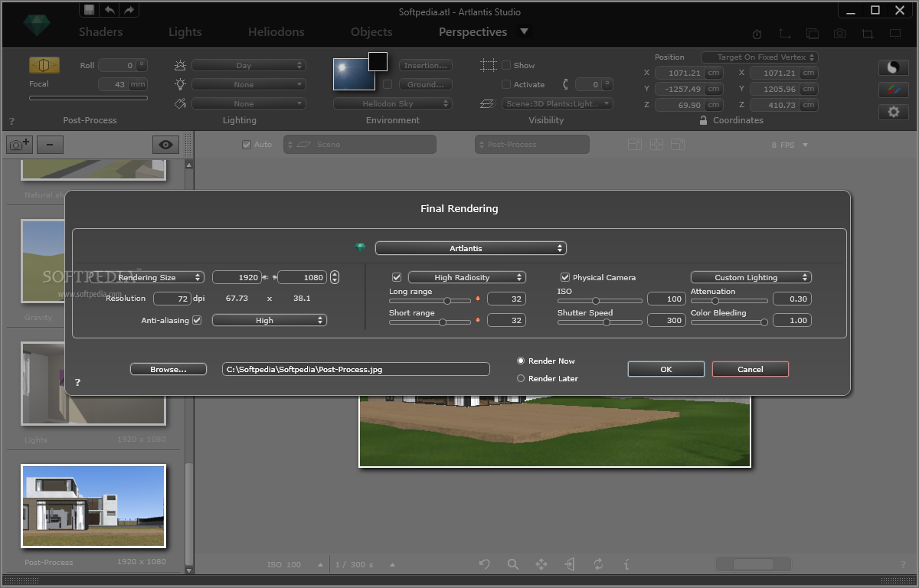The width and height of the screenshot is (919, 588).
Task: Open the Heliodon Sky dropdown
Action: coord(393,103)
